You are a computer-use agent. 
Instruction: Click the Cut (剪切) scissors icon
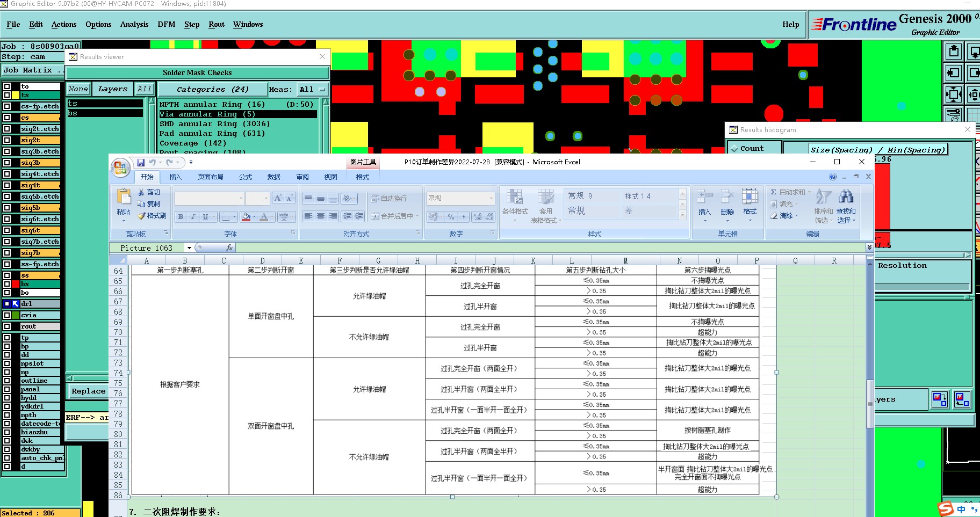pyautogui.click(x=141, y=192)
